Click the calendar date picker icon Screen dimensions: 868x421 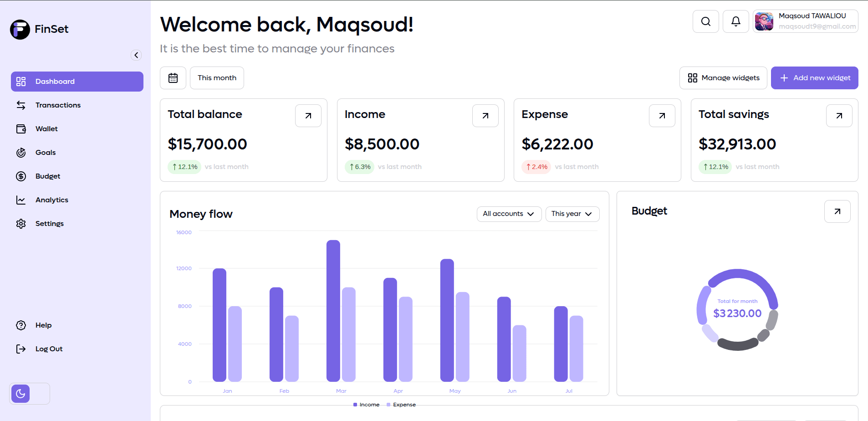[x=173, y=78]
